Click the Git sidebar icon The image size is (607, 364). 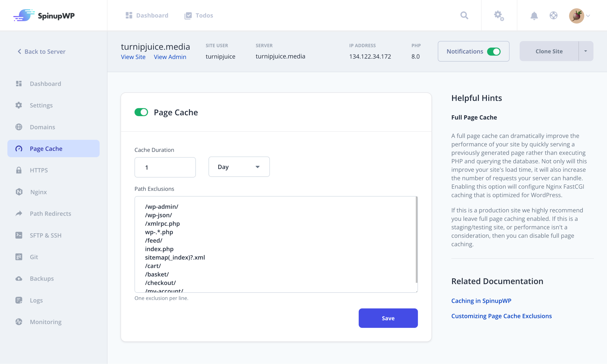coord(19,256)
